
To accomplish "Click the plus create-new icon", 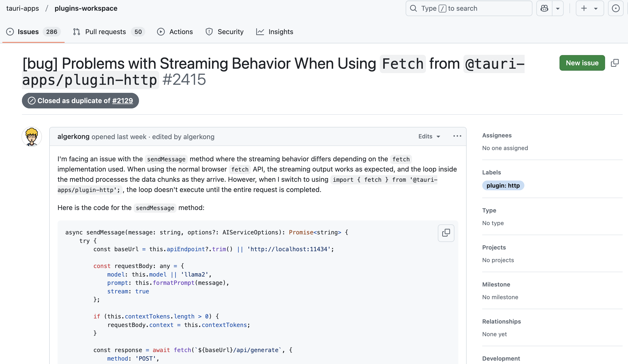I will [584, 8].
